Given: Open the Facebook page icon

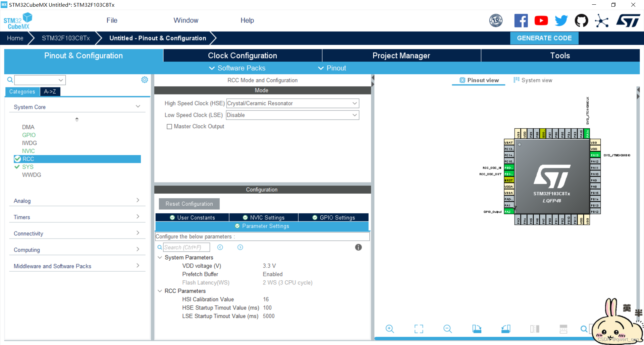Looking at the screenshot, I should [x=521, y=20].
